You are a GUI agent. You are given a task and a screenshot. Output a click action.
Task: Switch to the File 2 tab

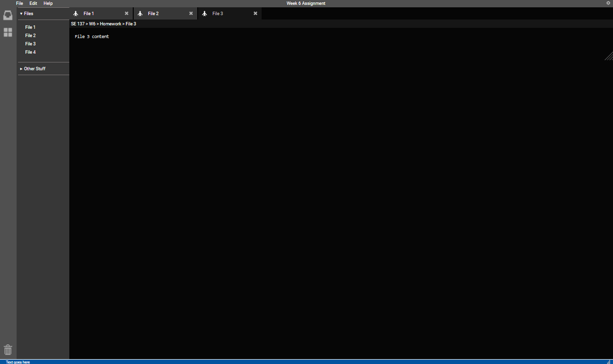(x=165, y=14)
